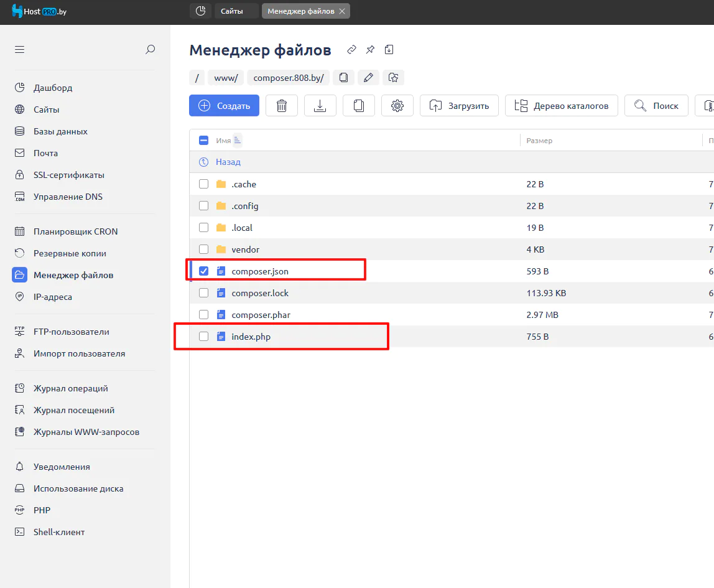Navigate to www/ breadcrumb segment
This screenshot has height=588, width=714.
tap(225, 78)
